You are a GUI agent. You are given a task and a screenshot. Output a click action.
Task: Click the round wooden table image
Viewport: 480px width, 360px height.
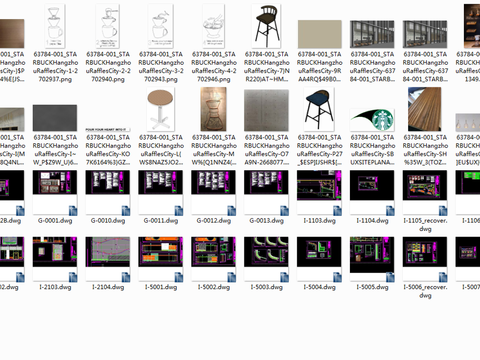pos(161,109)
